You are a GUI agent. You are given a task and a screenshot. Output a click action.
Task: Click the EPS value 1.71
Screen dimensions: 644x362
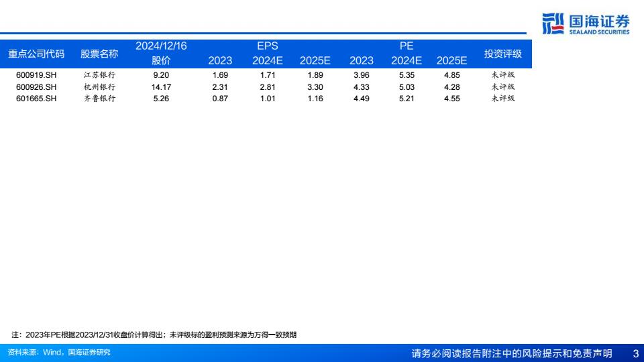[x=268, y=75]
